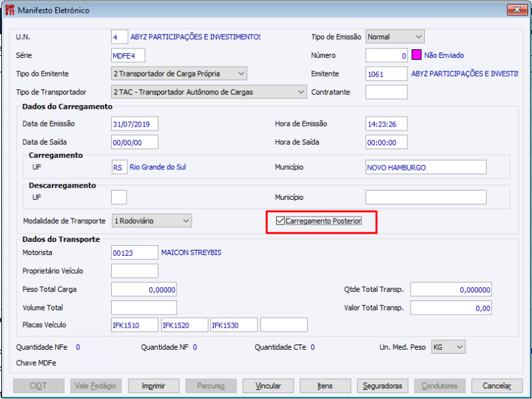The image size is (532, 399).
Task: Click the Vincular button
Action: pos(268,386)
